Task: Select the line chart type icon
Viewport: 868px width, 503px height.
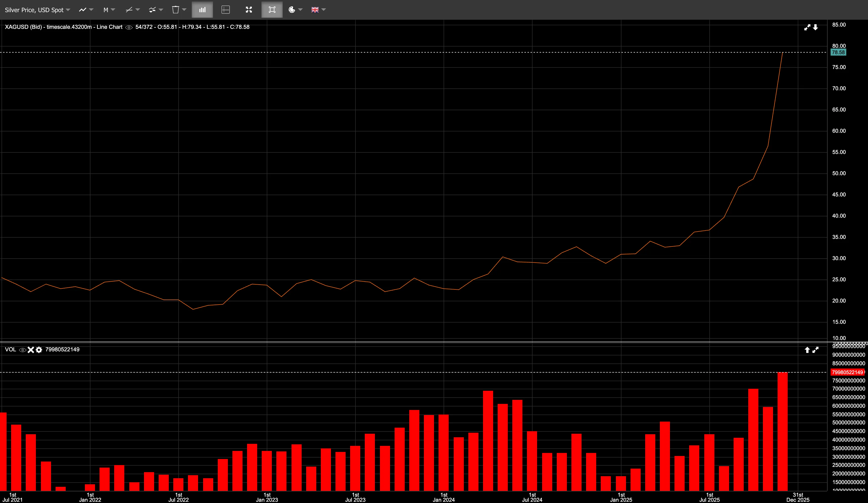Action: pos(83,10)
